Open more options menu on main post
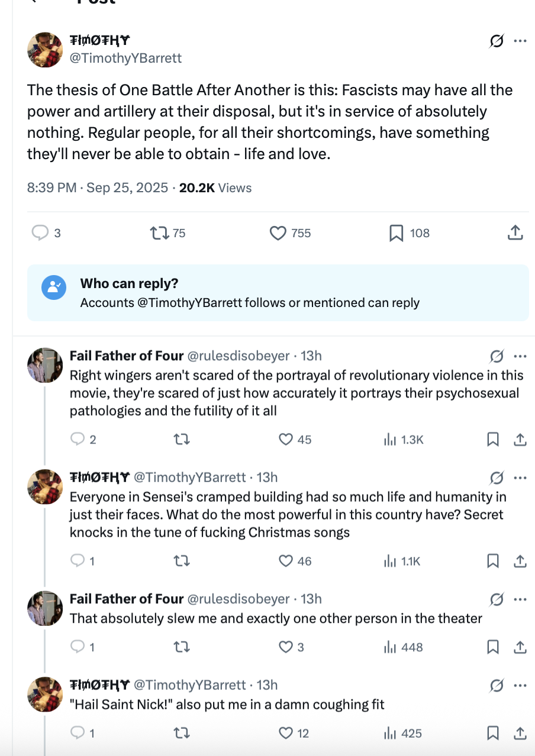Screen dimensions: 535x756 [x=520, y=41]
